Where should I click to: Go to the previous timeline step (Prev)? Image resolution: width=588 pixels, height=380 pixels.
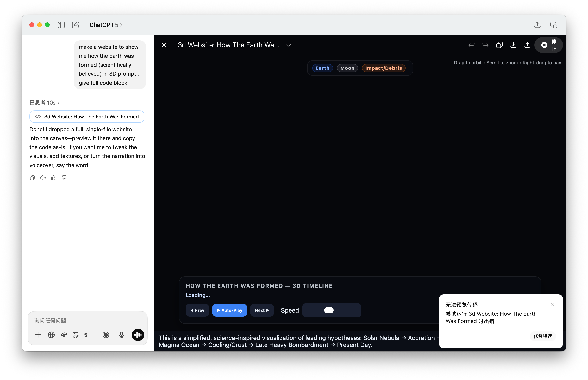click(x=197, y=310)
